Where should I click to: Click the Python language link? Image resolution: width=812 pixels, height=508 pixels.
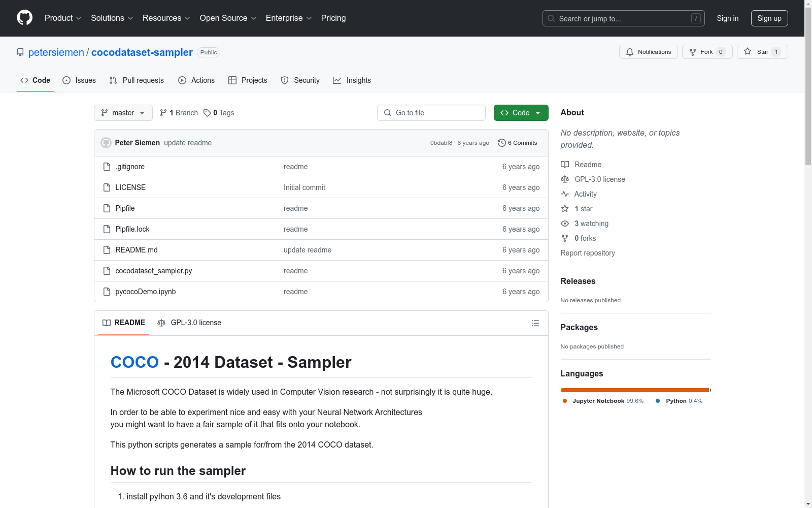click(680, 401)
